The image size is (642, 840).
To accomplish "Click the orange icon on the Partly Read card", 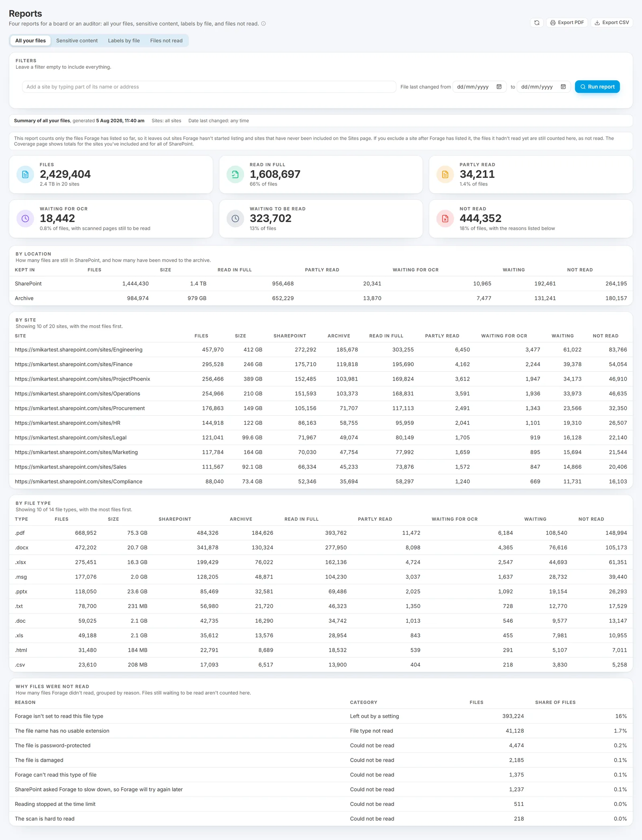I will 445,174.
